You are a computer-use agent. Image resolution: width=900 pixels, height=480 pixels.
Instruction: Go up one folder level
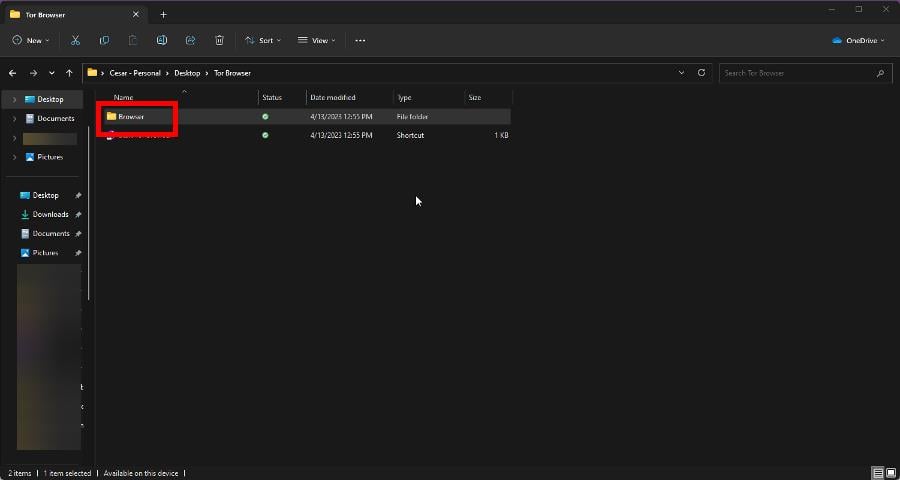pos(69,73)
